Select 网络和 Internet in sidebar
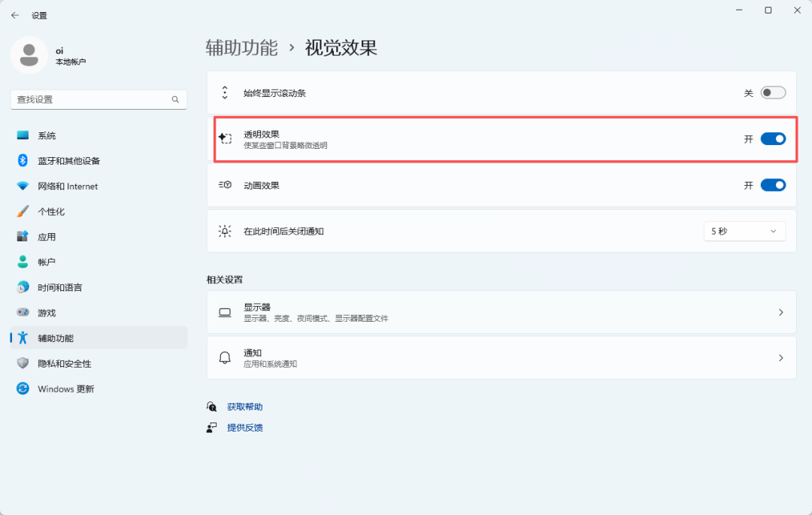 [98, 186]
